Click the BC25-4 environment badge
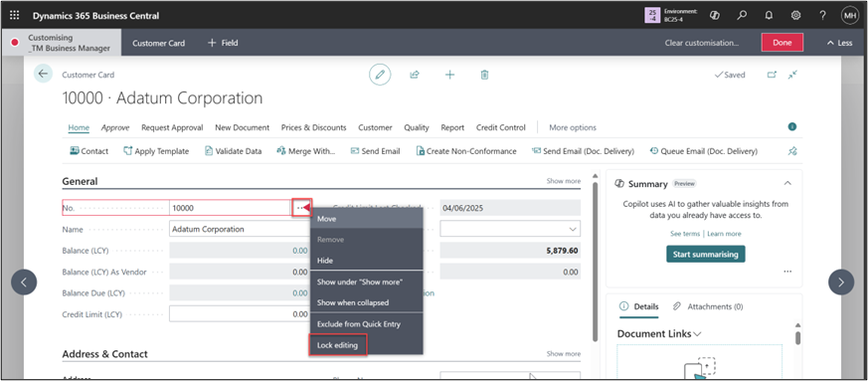 pyautogui.click(x=671, y=16)
